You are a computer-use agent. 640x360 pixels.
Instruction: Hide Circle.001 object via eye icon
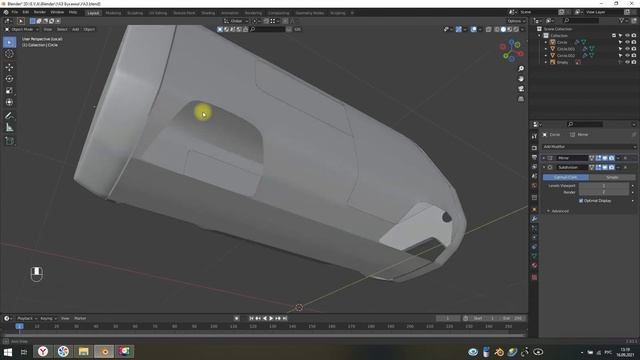tap(627, 49)
